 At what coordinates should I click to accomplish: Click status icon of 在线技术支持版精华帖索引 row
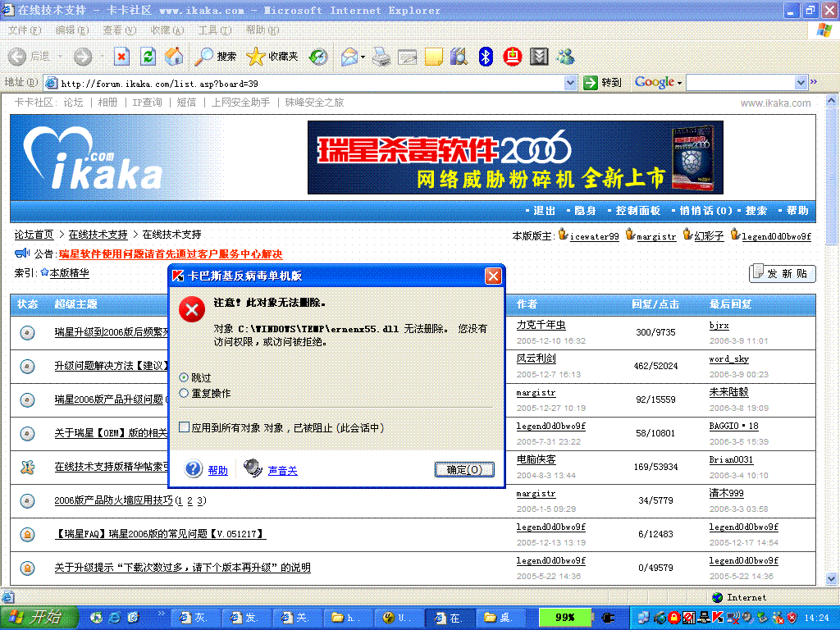click(x=27, y=467)
